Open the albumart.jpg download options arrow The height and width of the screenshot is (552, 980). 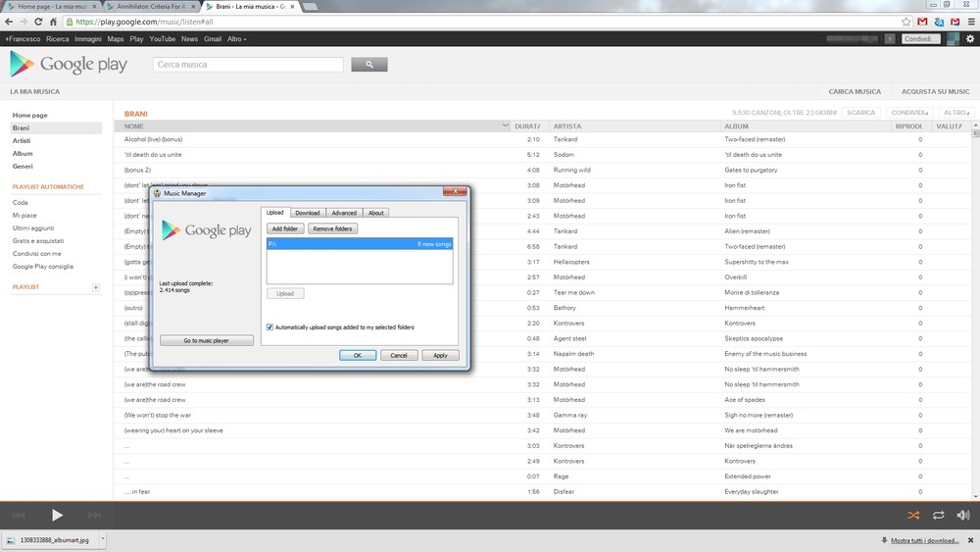102,540
